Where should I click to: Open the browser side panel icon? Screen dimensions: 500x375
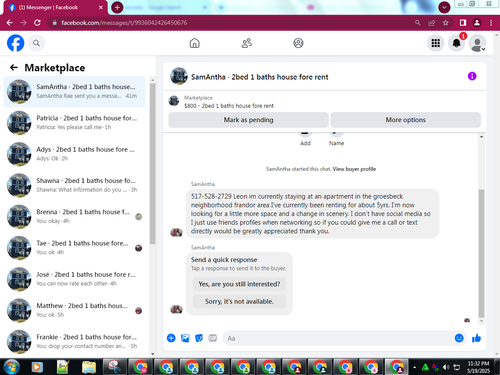click(x=463, y=23)
